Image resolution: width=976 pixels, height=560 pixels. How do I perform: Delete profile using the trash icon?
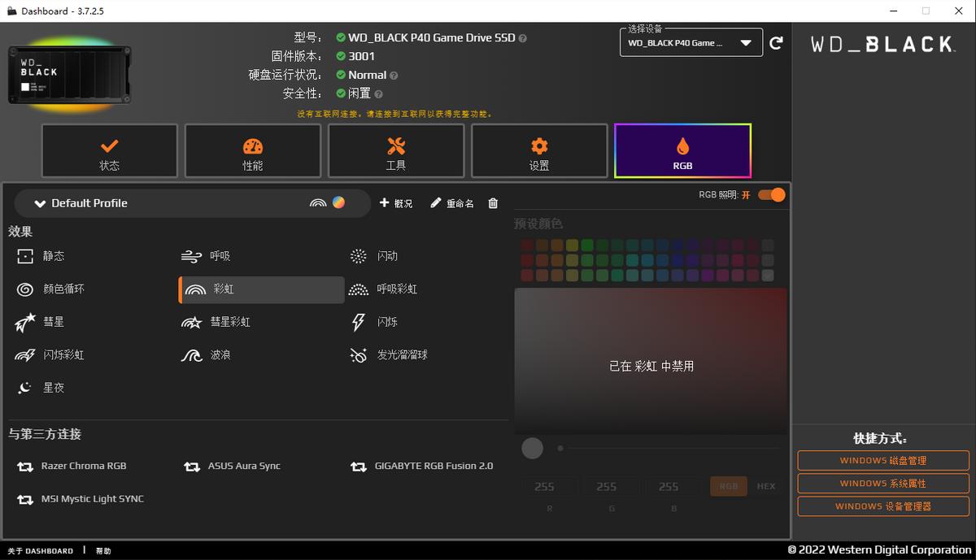(x=492, y=203)
